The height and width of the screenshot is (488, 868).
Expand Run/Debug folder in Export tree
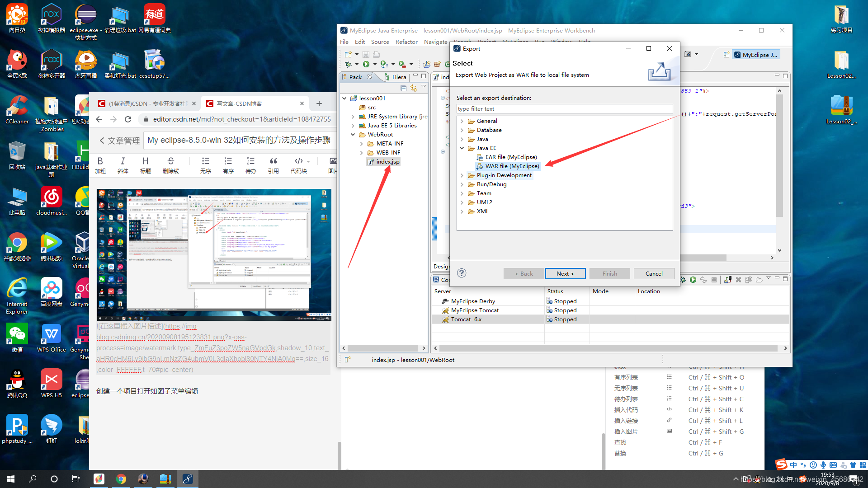[462, 184]
